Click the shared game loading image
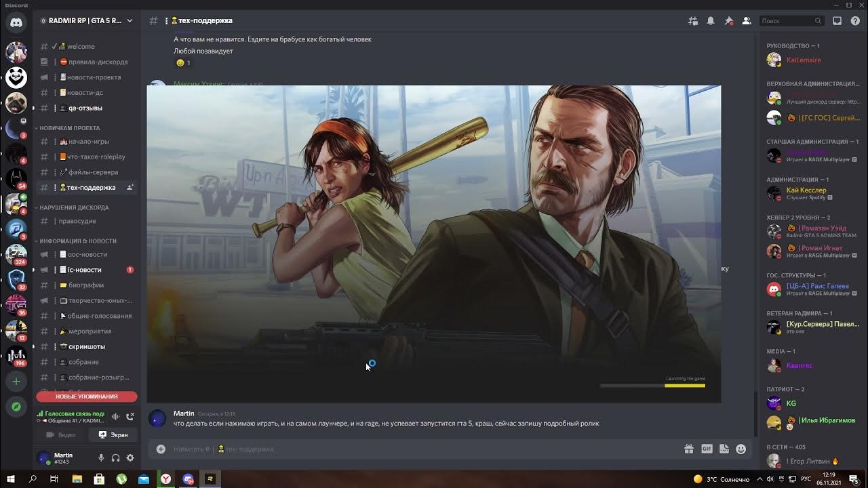Screen dimensions: 868x488 (x=434, y=244)
